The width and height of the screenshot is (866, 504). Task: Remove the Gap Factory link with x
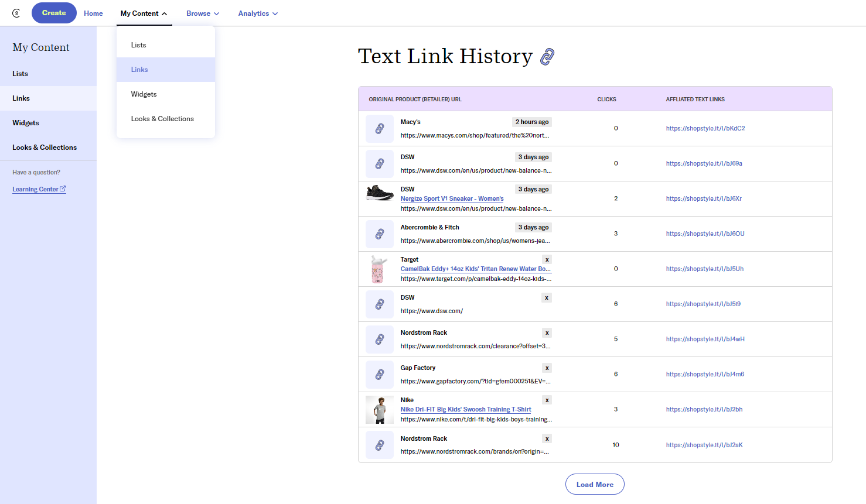[547, 368]
